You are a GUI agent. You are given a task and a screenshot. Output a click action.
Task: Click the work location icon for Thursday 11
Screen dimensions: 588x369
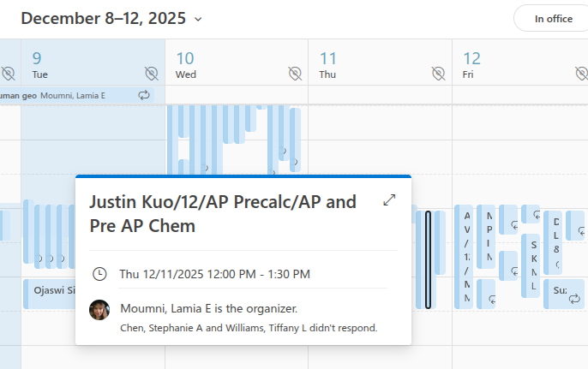(x=438, y=74)
